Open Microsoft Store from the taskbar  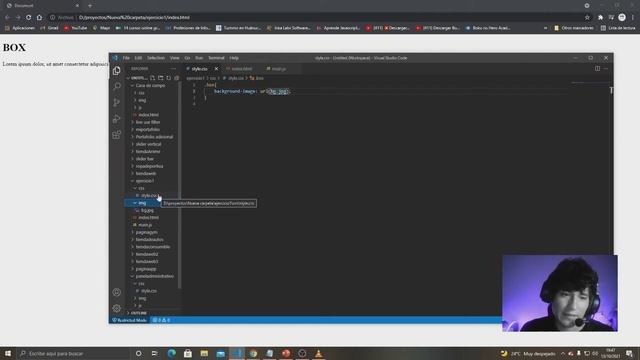(188, 353)
